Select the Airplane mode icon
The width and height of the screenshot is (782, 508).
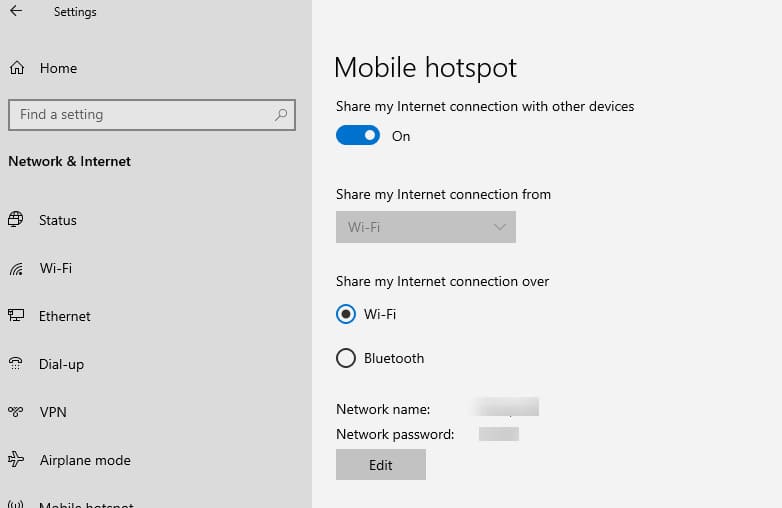click(x=16, y=460)
